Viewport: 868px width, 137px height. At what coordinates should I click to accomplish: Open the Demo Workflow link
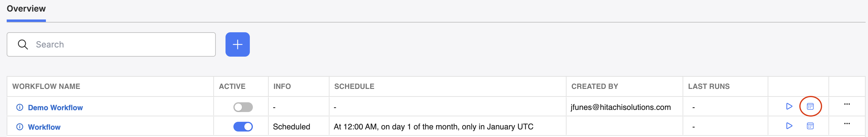tap(55, 108)
